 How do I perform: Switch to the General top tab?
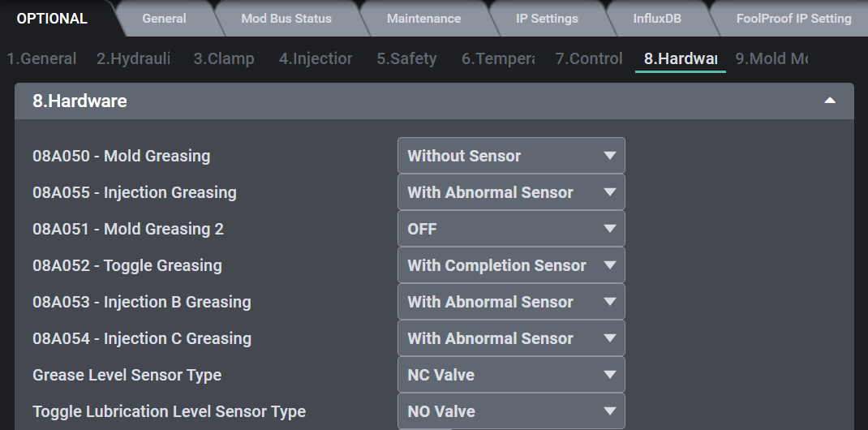click(x=164, y=18)
